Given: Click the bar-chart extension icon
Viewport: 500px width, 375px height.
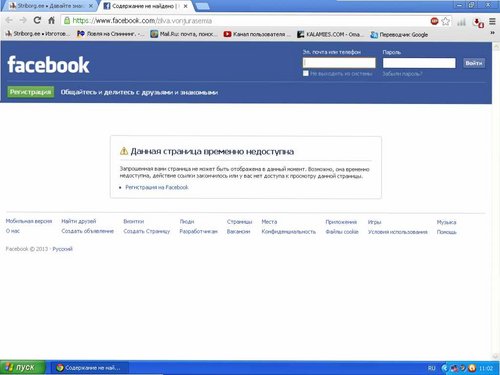Looking at the screenshot, I should [x=461, y=22].
